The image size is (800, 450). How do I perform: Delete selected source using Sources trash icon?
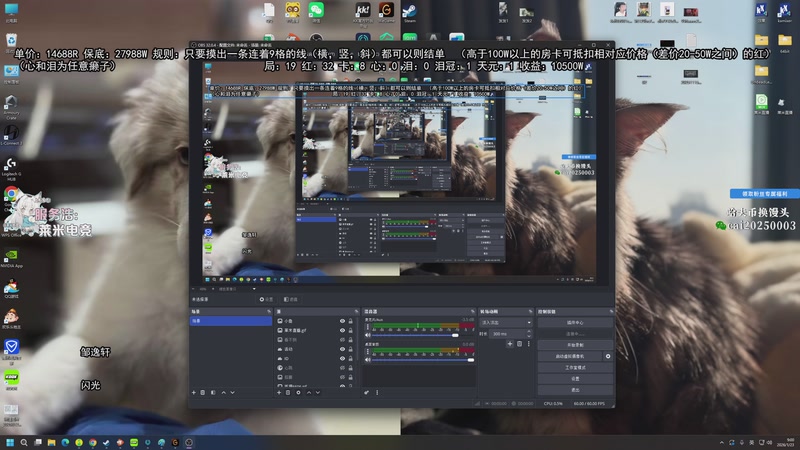coord(288,392)
